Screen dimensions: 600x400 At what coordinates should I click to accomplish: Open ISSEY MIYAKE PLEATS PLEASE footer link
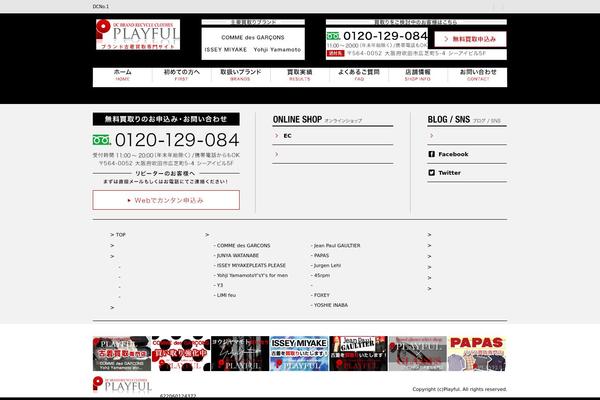click(251, 265)
